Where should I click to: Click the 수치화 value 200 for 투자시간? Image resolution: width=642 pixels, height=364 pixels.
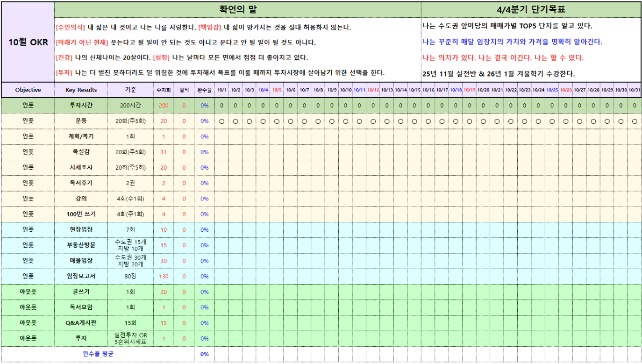click(164, 106)
